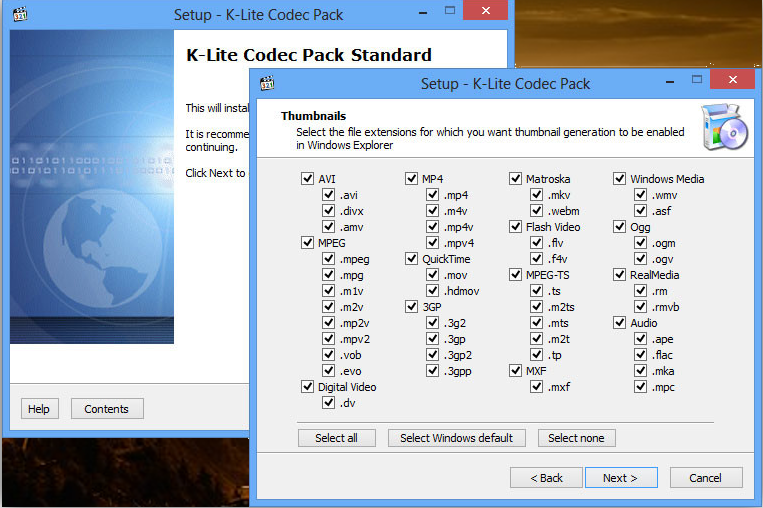Toggle the .flac extension checkbox

(x=640, y=355)
